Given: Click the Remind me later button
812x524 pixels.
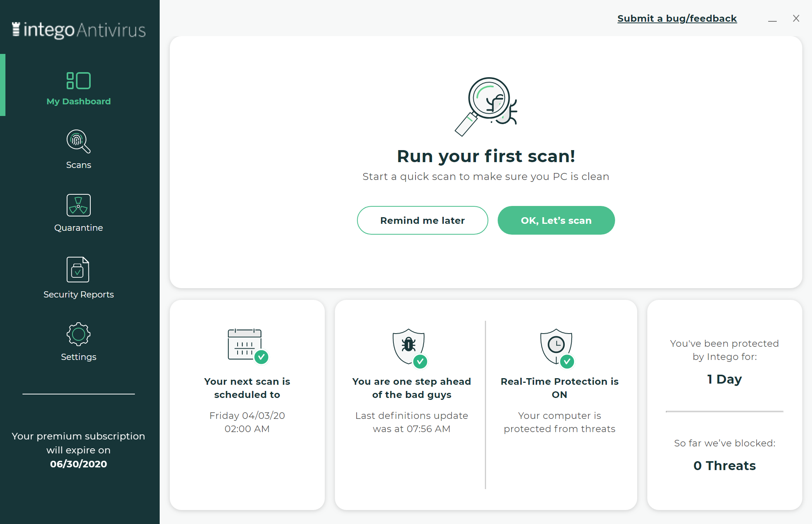Looking at the screenshot, I should coord(422,220).
